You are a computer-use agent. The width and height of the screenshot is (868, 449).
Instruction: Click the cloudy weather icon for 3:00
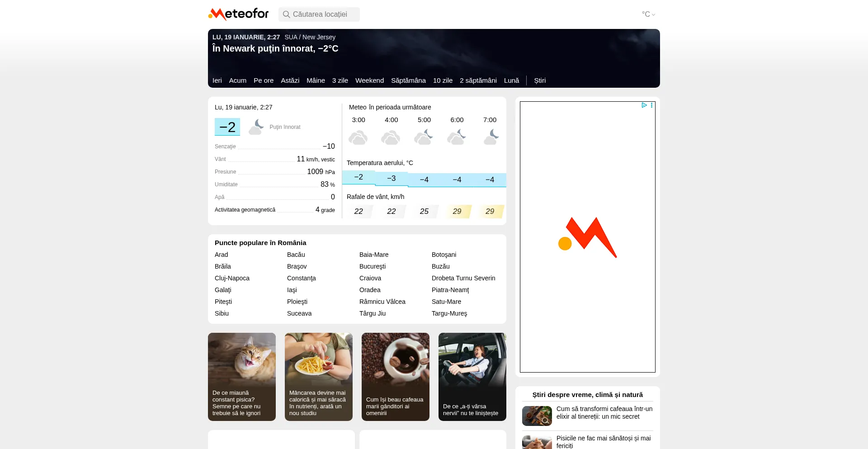pos(358,137)
